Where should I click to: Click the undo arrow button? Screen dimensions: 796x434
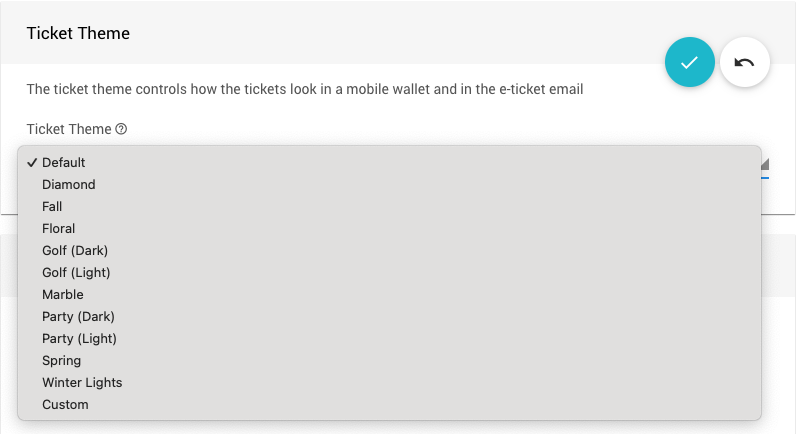pos(744,63)
